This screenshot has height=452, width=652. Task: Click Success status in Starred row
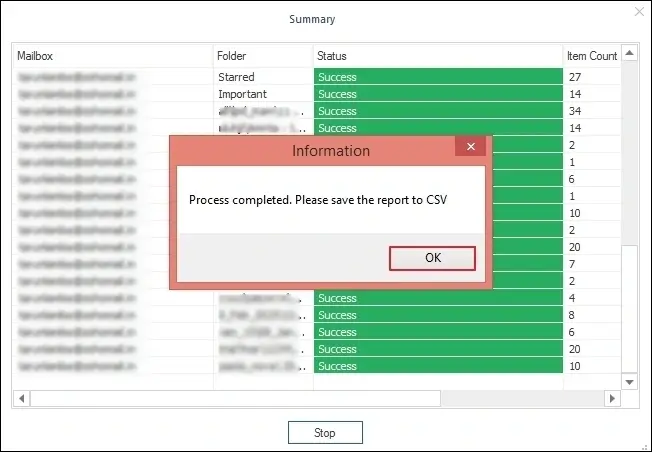(438, 77)
